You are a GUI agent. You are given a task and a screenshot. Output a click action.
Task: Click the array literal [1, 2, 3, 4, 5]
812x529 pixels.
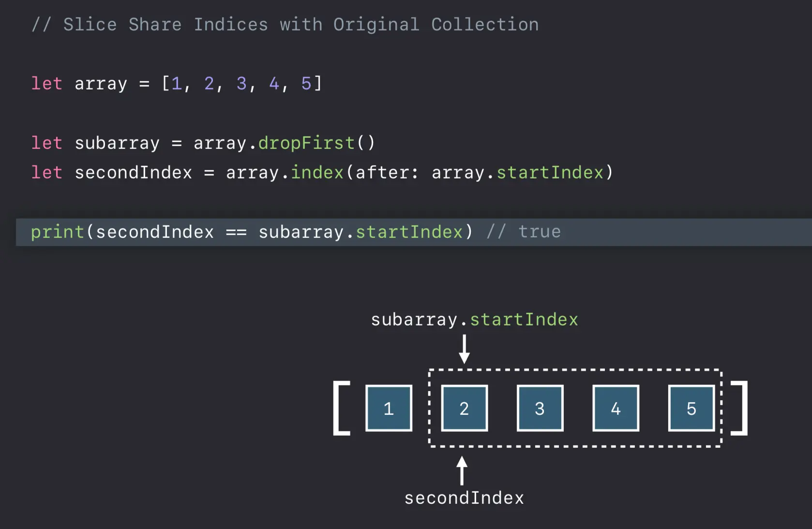coord(241,84)
